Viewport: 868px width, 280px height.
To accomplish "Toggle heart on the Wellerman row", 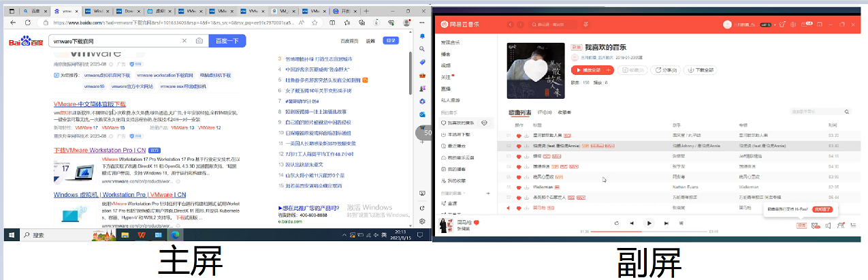I will tap(518, 186).
